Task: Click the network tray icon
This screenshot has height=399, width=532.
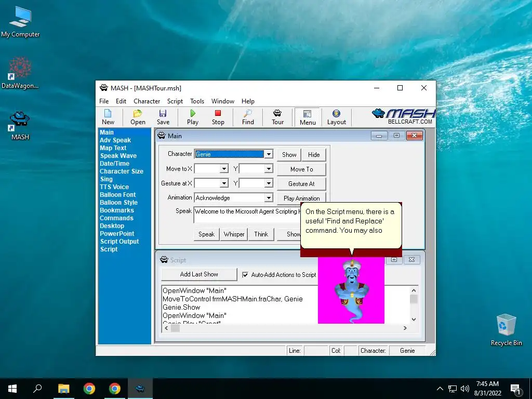Action: (x=453, y=389)
